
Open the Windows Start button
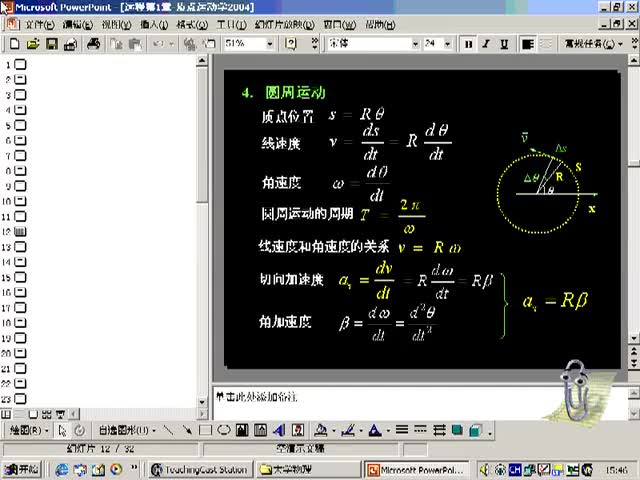[21, 470]
